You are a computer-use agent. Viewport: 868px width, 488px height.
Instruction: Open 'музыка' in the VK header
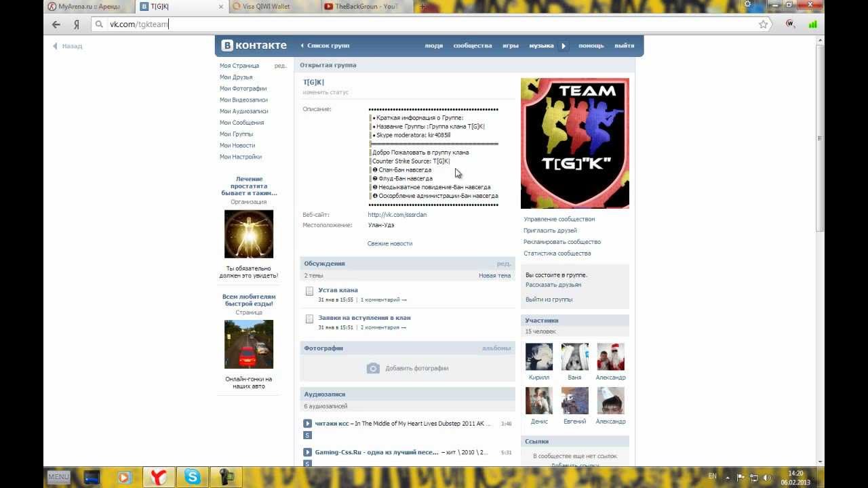tap(542, 46)
